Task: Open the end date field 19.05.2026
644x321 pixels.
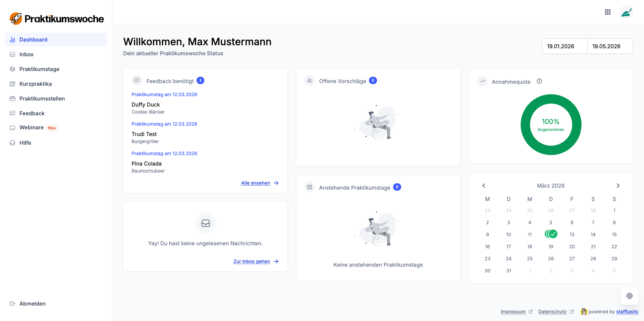Action: coord(610,46)
